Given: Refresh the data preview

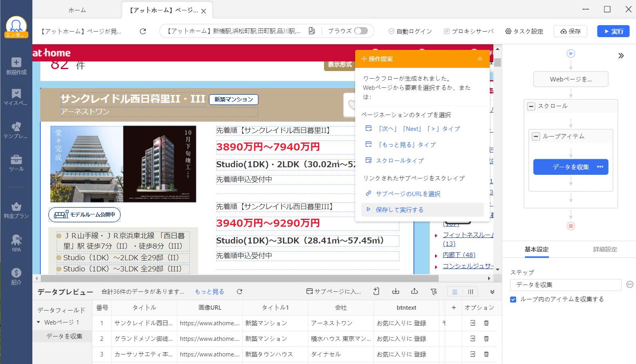Looking at the screenshot, I should [x=240, y=292].
